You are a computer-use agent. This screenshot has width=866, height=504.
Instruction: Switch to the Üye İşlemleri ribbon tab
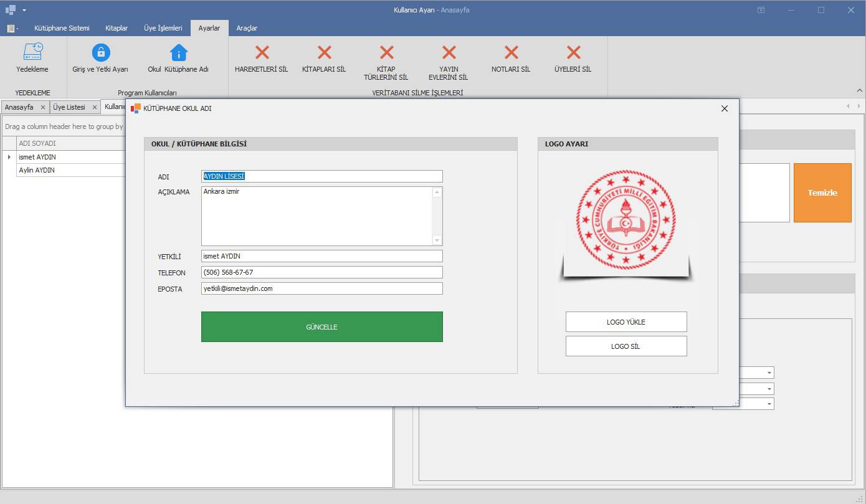(x=163, y=28)
